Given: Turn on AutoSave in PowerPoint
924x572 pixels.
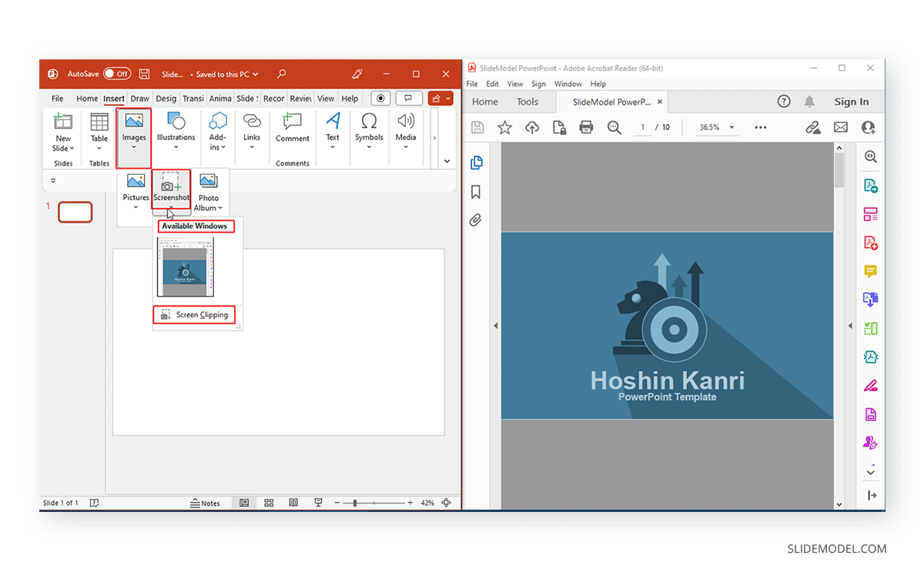Looking at the screenshot, I should (x=117, y=73).
